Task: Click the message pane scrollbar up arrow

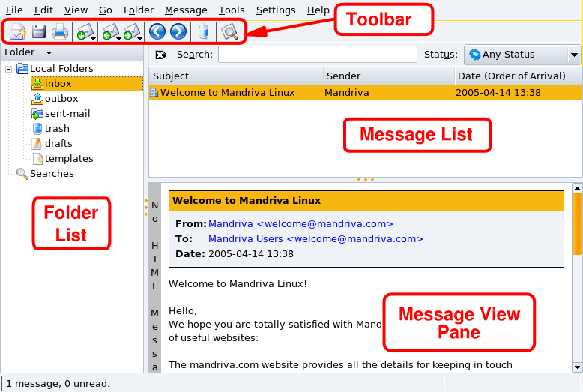Action: 577,188
